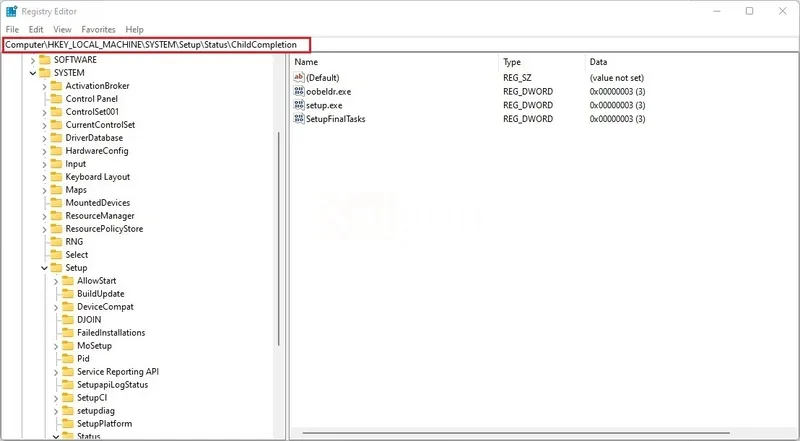The height and width of the screenshot is (441, 800).
Task: Open the Help menu
Action: (135, 30)
